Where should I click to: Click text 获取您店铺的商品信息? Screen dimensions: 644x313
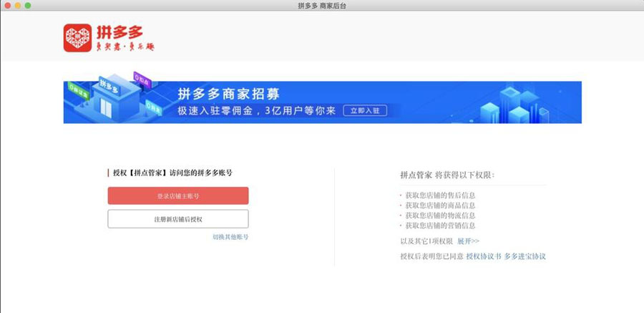440,206
